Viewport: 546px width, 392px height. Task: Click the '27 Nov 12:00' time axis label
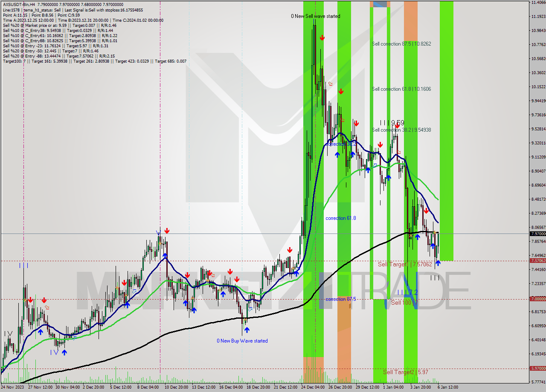click(40, 387)
